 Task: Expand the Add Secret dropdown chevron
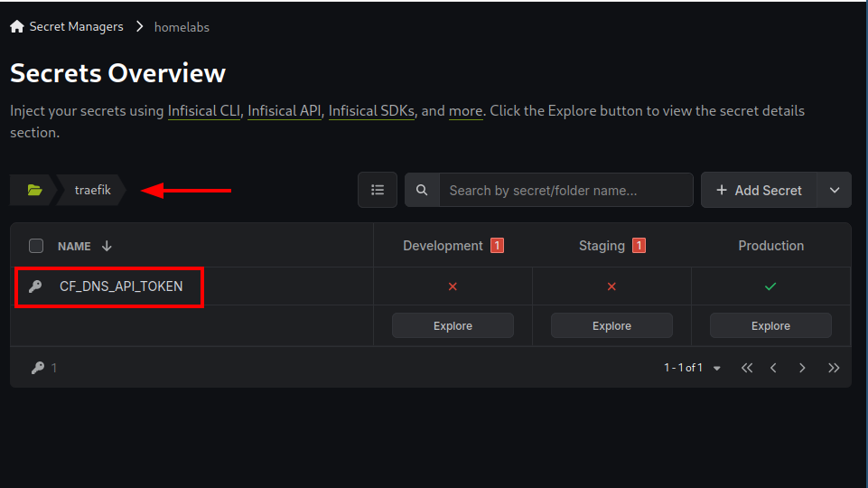click(x=835, y=190)
